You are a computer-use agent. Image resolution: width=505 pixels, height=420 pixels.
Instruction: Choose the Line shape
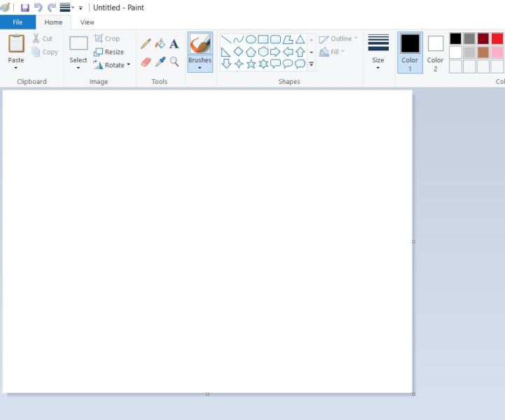tap(226, 40)
